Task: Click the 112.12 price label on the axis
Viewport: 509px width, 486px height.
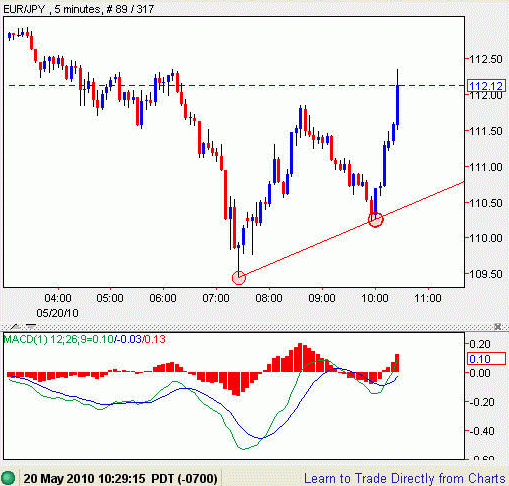Action: pos(486,86)
